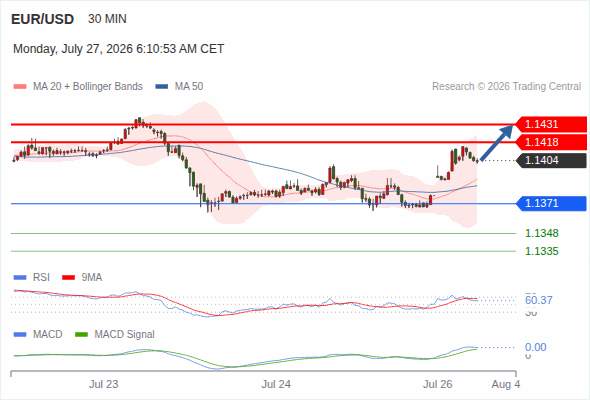Viewport: 590px width, 400px height.
Task: Click the black 1.1404 current price tag
Action: point(552,160)
